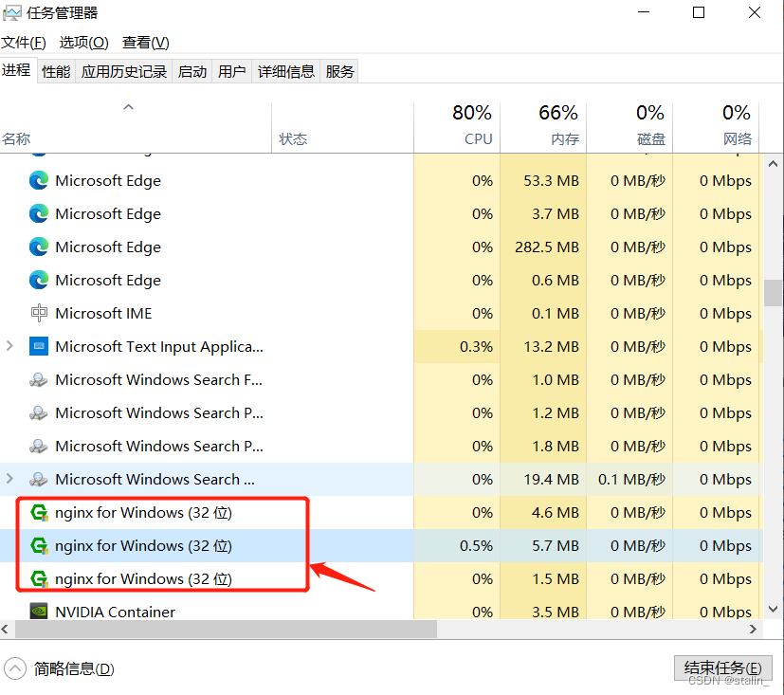Click nginx icon in the 4.6 MB row

coord(39,513)
